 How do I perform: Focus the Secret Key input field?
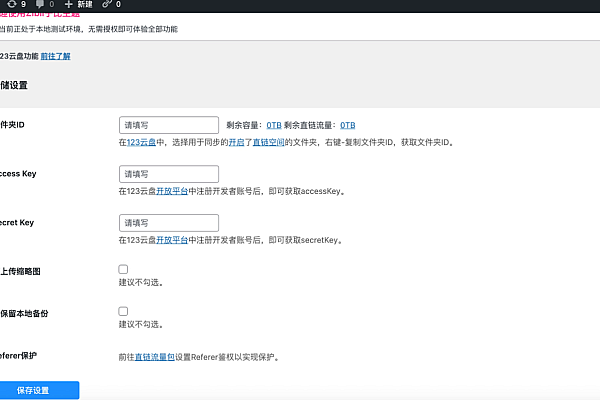(x=169, y=223)
